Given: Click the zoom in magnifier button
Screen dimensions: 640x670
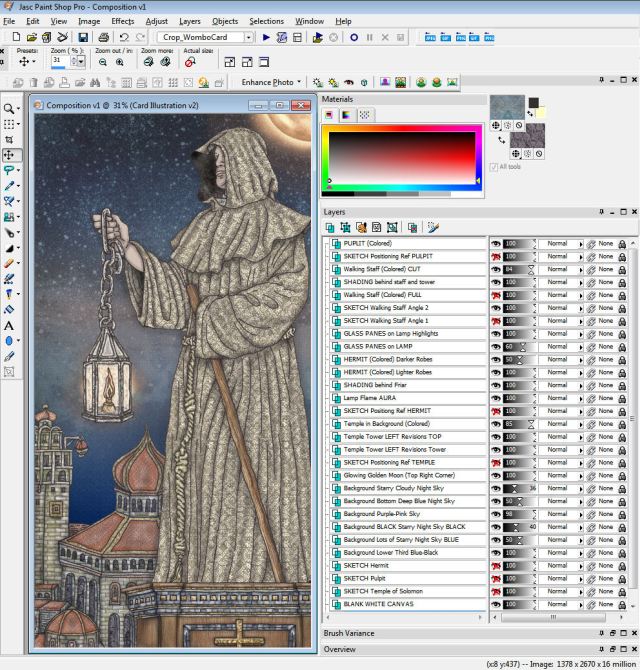Looking at the screenshot, I should tap(119, 61).
